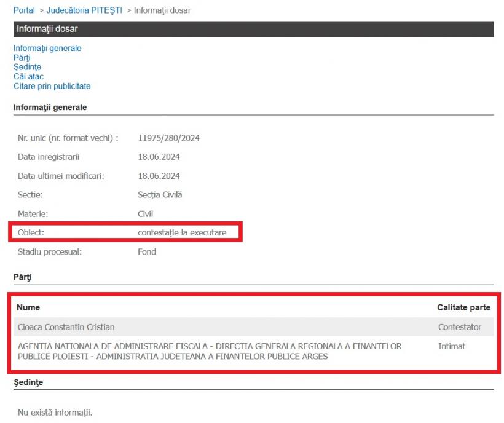The height and width of the screenshot is (423, 504).
Task: Open the Citare prin publicitate link
Action: coord(52,86)
